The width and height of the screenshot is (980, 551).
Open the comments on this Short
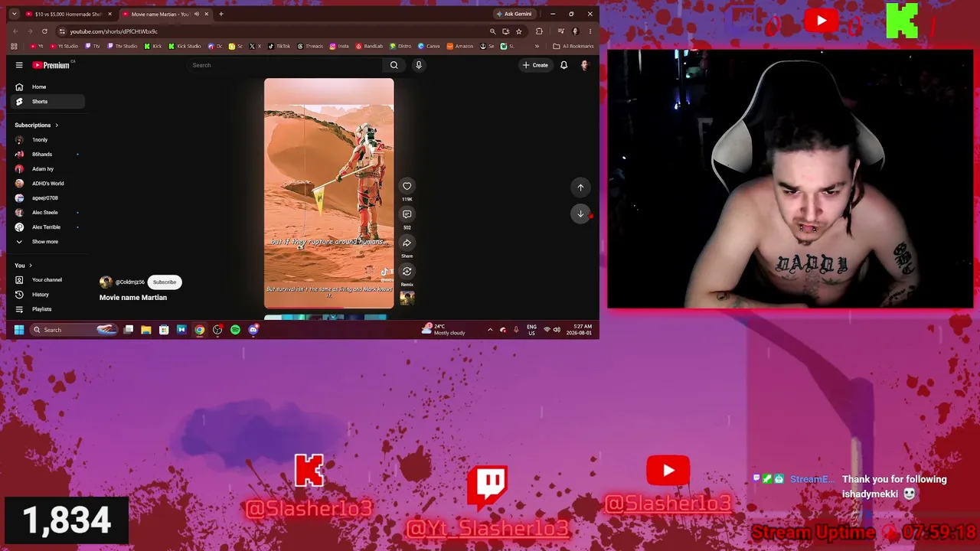click(x=407, y=214)
